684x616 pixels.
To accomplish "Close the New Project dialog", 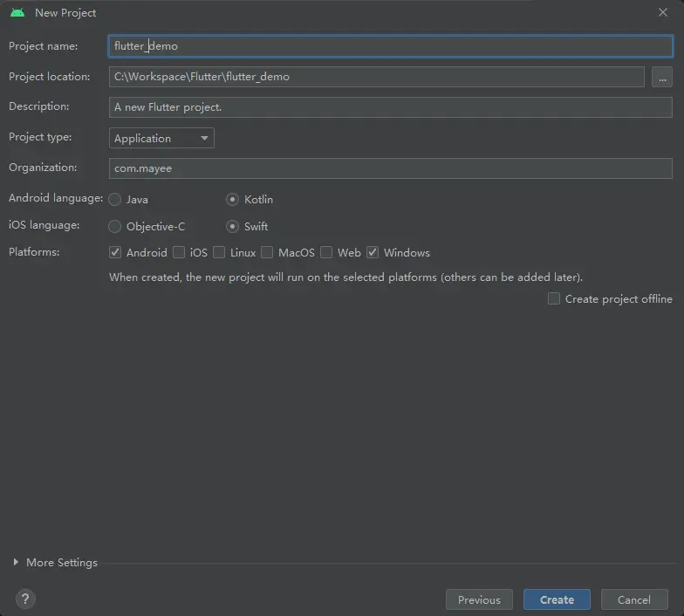I will tap(663, 12).
